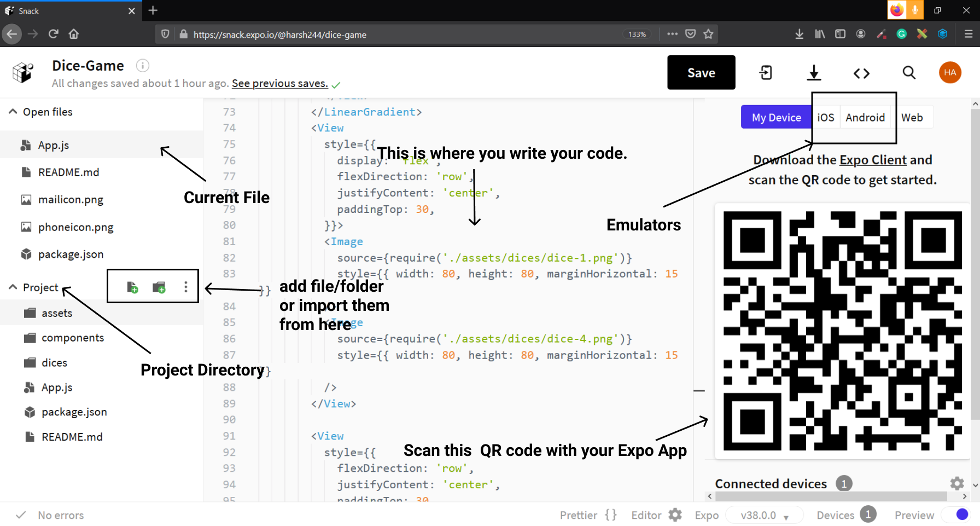Expand the assets folder

tap(102, 313)
